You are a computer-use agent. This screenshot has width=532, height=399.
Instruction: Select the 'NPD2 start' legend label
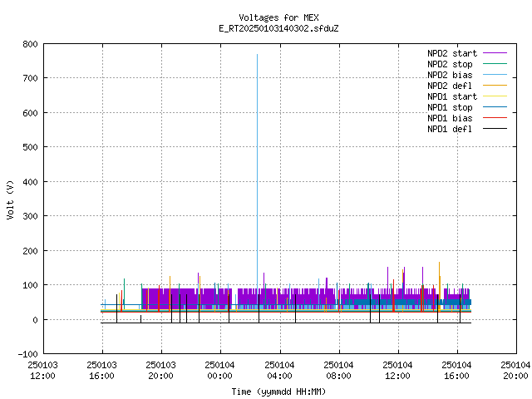[x=452, y=53]
